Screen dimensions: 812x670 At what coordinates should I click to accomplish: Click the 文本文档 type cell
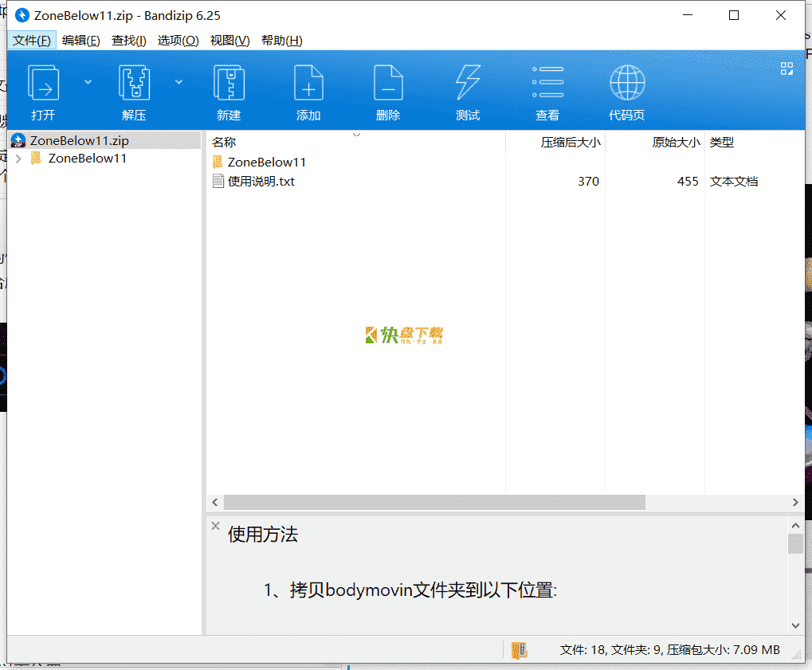[734, 181]
